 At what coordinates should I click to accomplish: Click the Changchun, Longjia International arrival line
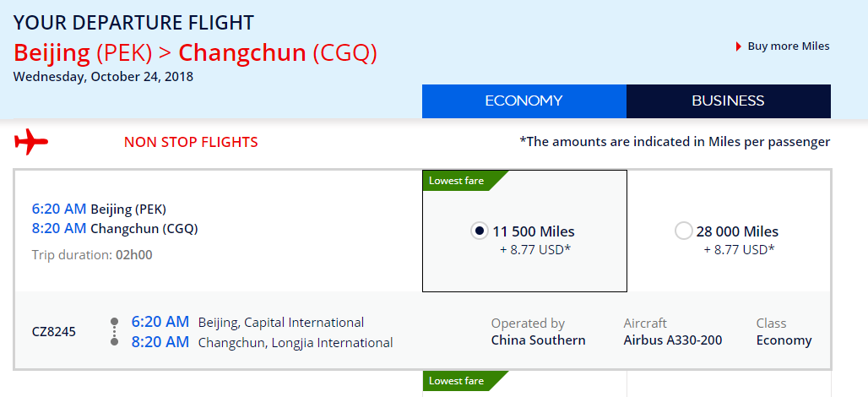tap(262, 342)
